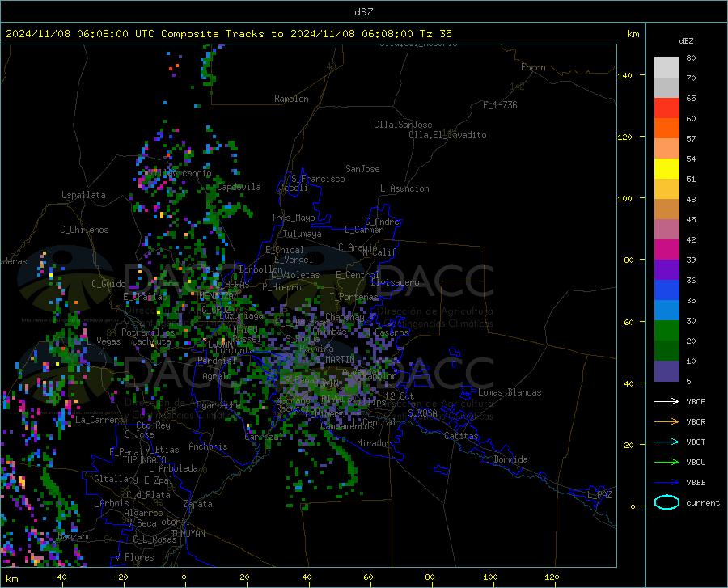
Task: Click the L_Vegas map label
Action: click(104, 341)
